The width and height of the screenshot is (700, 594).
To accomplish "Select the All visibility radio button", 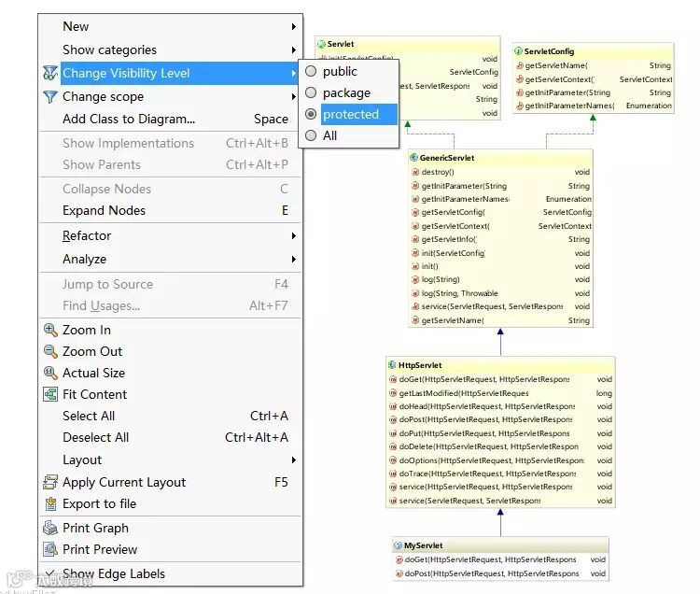I will pos(311,135).
